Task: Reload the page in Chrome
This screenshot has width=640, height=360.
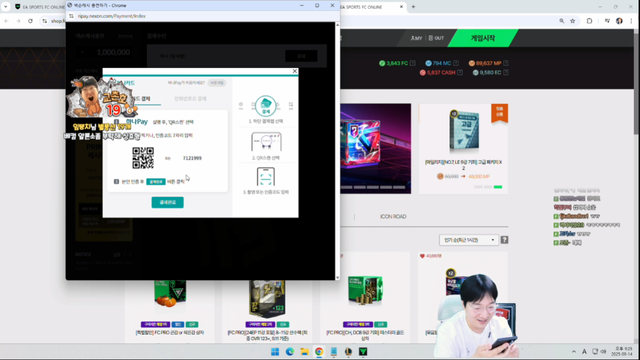Action: [30, 21]
